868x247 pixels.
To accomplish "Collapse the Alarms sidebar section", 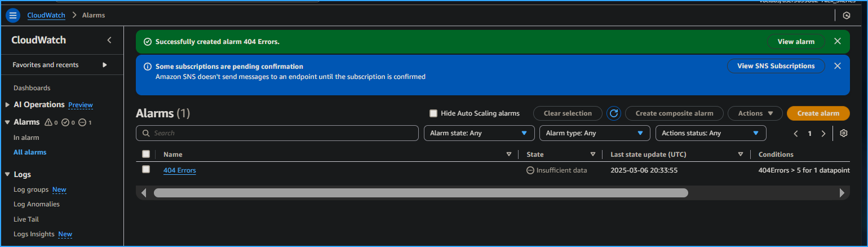I will (x=7, y=122).
